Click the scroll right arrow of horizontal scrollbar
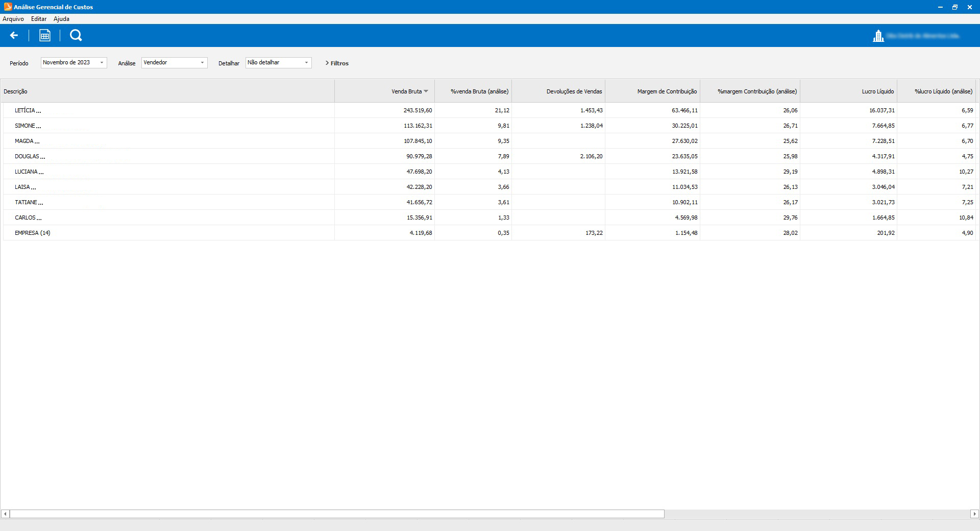Viewport: 980px width, 531px height. (975, 514)
